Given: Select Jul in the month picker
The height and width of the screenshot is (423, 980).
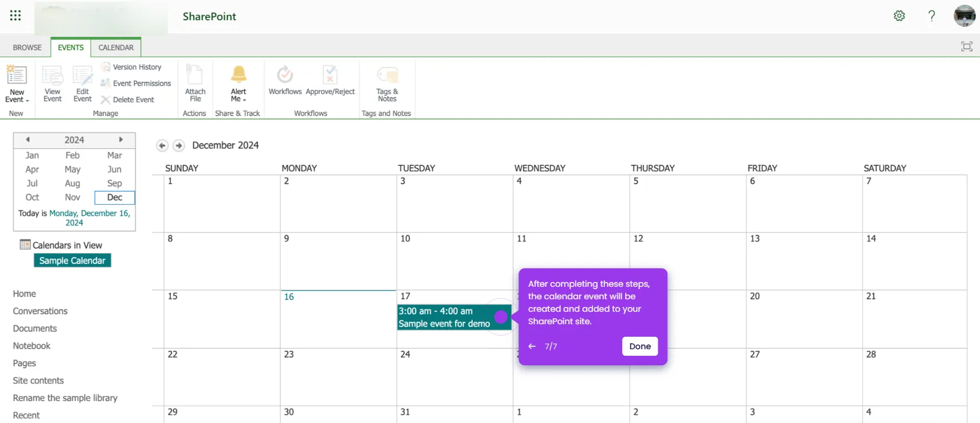Looking at the screenshot, I should point(32,183).
